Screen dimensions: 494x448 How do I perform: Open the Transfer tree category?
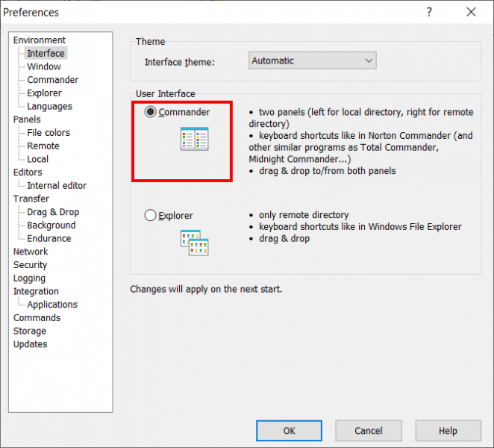[x=31, y=199]
